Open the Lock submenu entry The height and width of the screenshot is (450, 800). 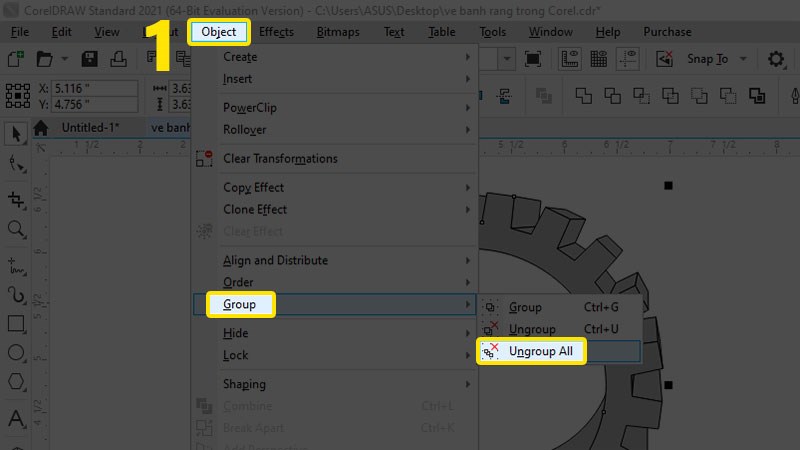(x=335, y=355)
